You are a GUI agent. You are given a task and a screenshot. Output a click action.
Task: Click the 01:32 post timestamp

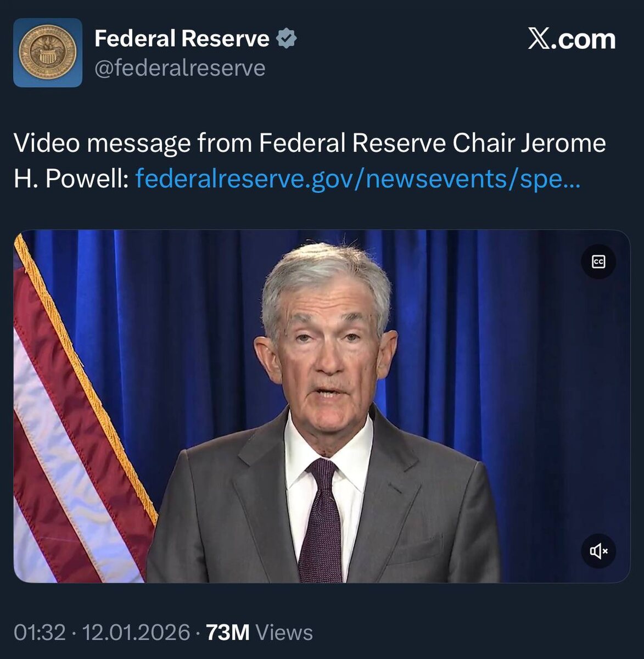(x=40, y=632)
